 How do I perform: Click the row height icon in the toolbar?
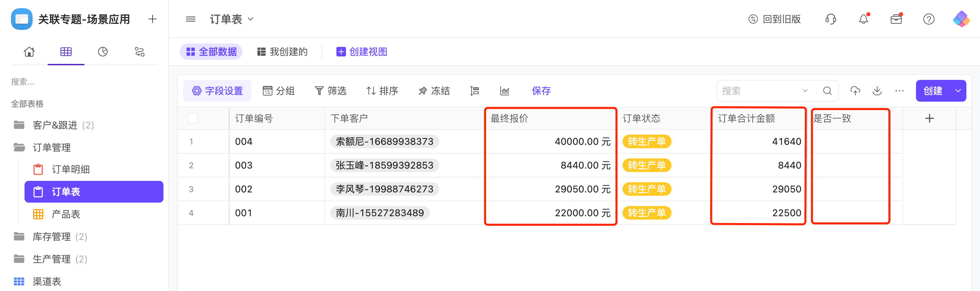474,91
